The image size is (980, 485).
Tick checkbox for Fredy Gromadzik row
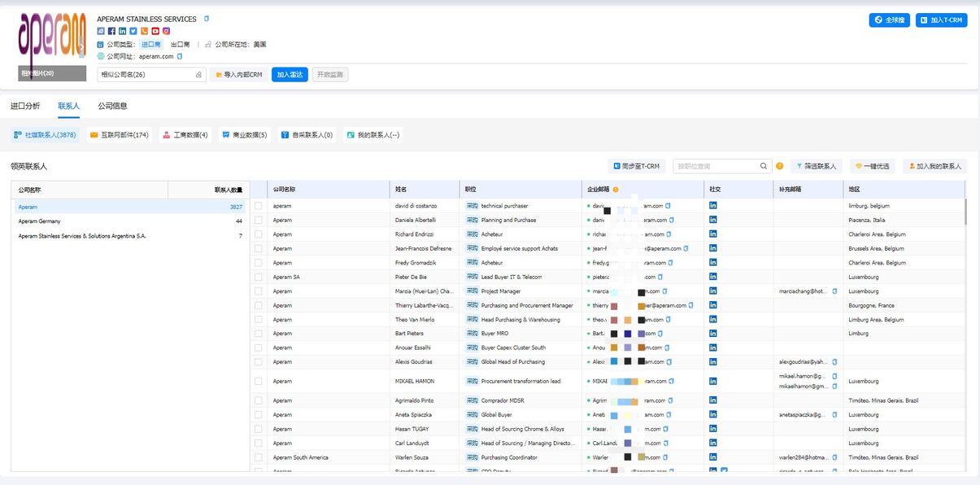point(259,263)
